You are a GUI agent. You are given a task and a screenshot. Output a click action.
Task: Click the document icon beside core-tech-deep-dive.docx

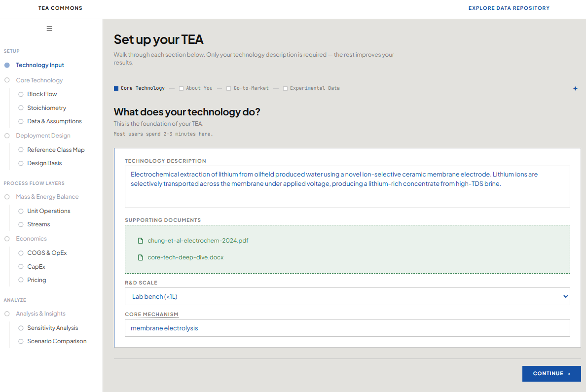click(141, 257)
